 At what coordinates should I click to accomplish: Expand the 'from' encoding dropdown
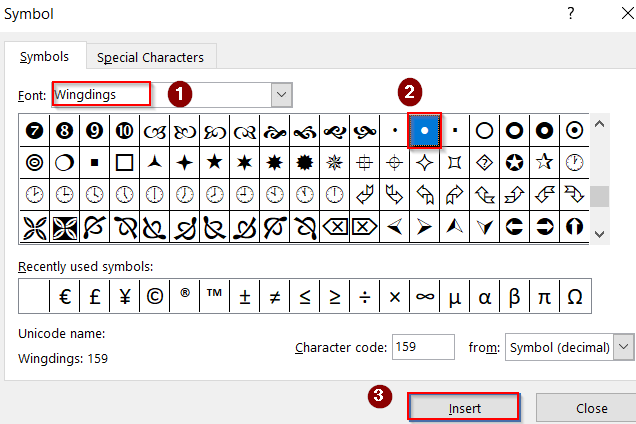[624, 347]
